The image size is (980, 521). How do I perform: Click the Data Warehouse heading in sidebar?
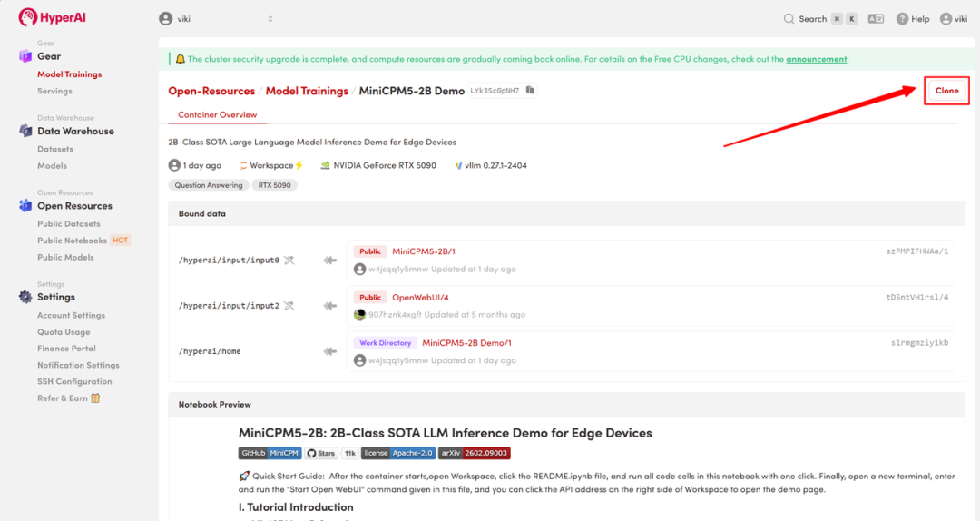click(75, 131)
